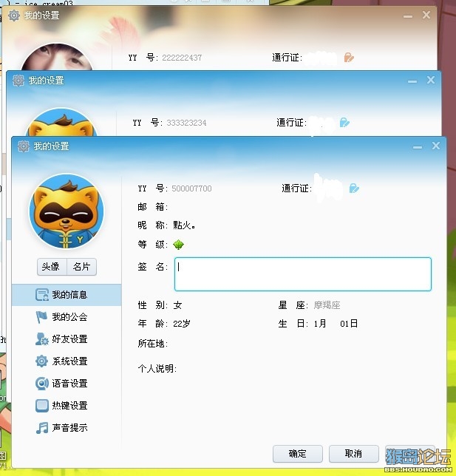
Task: Click edit passport icon in middle window
Action: [344, 123]
